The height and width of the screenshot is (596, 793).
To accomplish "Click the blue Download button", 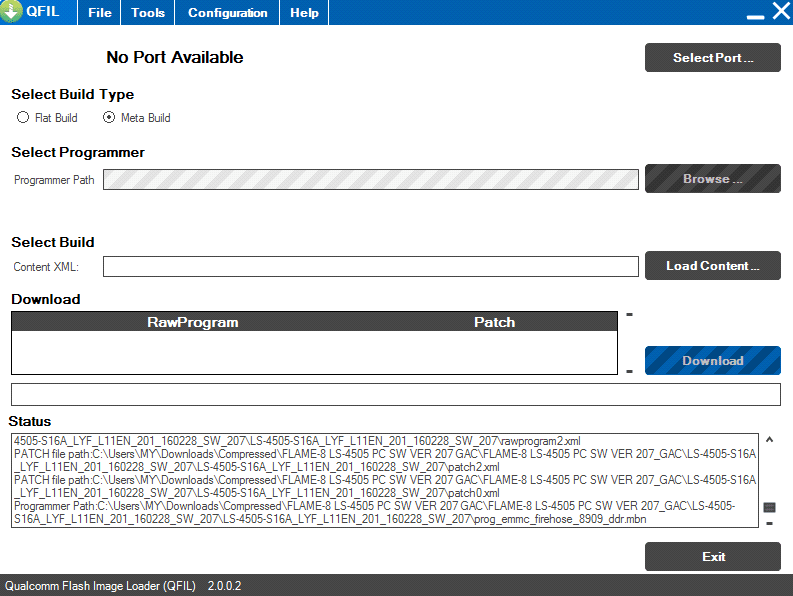I will (713, 361).
